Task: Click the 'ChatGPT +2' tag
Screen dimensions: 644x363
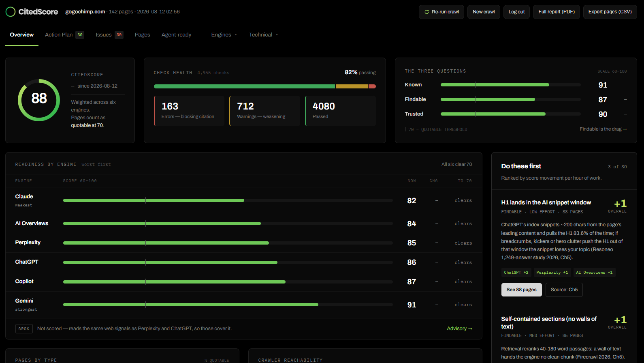Action: click(x=516, y=273)
